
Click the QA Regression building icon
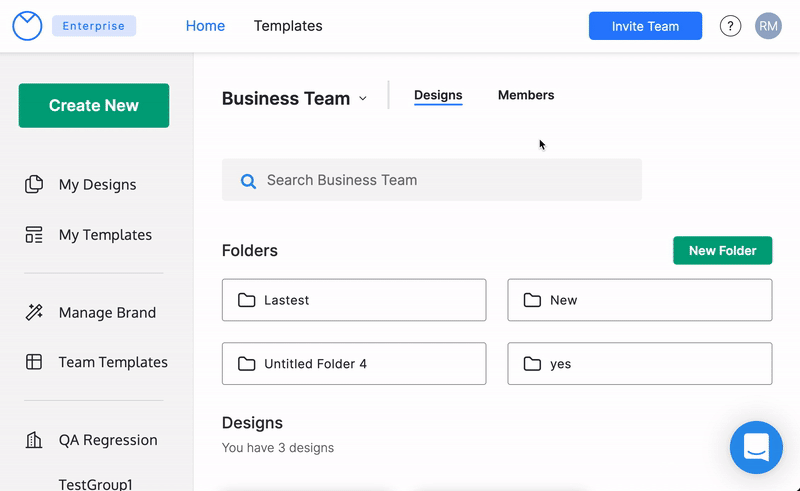coord(34,440)
